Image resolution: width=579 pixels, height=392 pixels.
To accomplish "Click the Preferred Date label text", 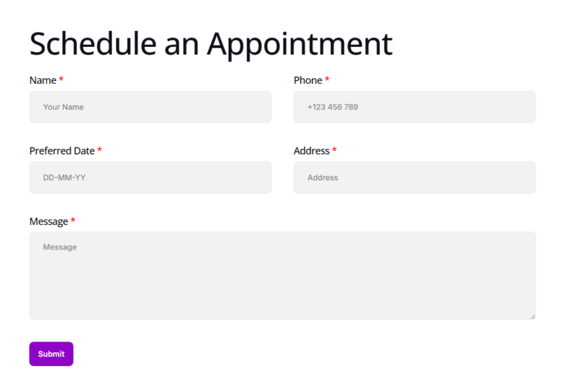I will [62, 151].
